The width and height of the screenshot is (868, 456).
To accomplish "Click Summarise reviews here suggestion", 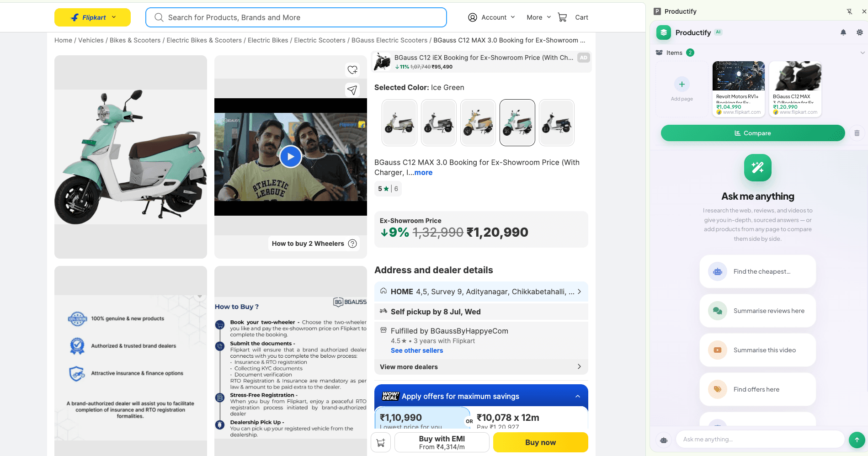I will (758, 311).
